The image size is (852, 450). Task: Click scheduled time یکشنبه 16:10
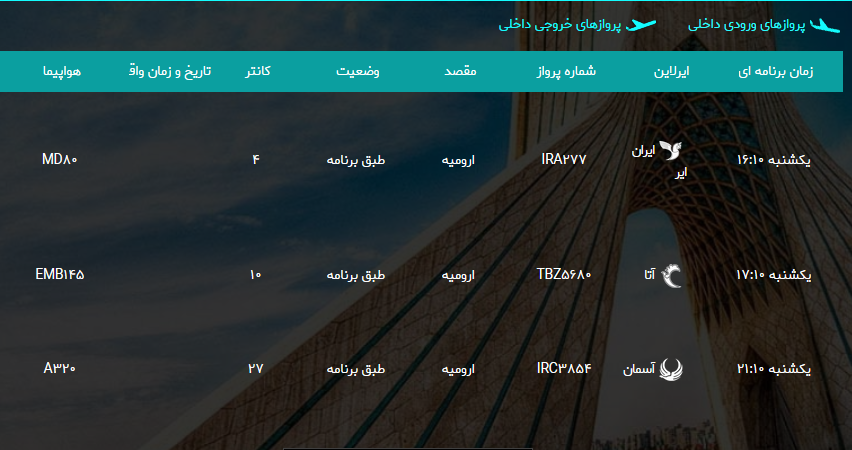click(x=774, y=160)
